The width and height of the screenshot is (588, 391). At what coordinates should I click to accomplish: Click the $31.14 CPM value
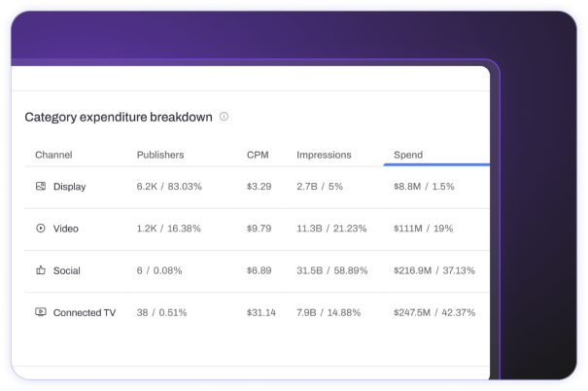[x=261, y=312]
